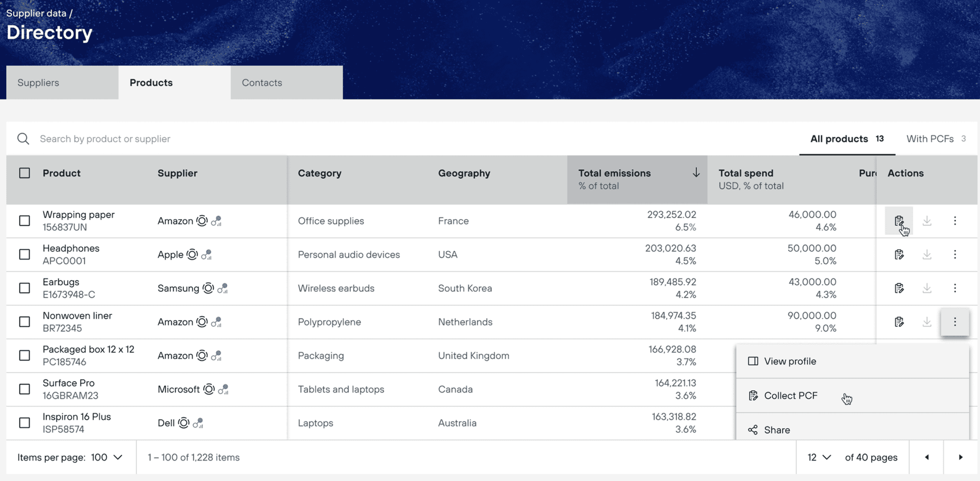Check the Surface Pro row checkbox
Screen dimensions: 980x481
coord(24,389)
